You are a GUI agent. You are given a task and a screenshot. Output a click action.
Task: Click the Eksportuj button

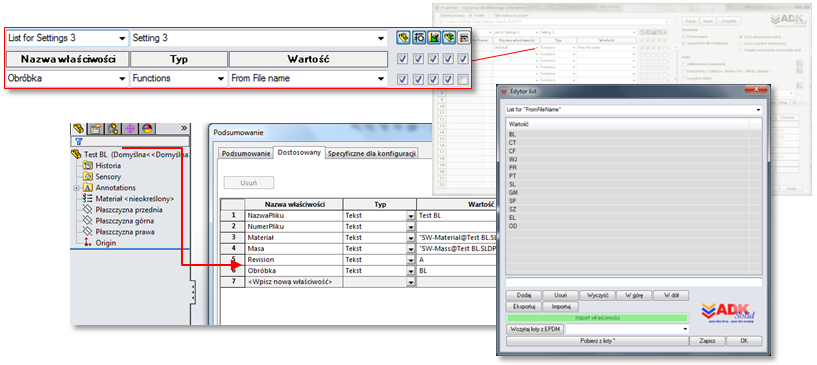pos(524,307)
